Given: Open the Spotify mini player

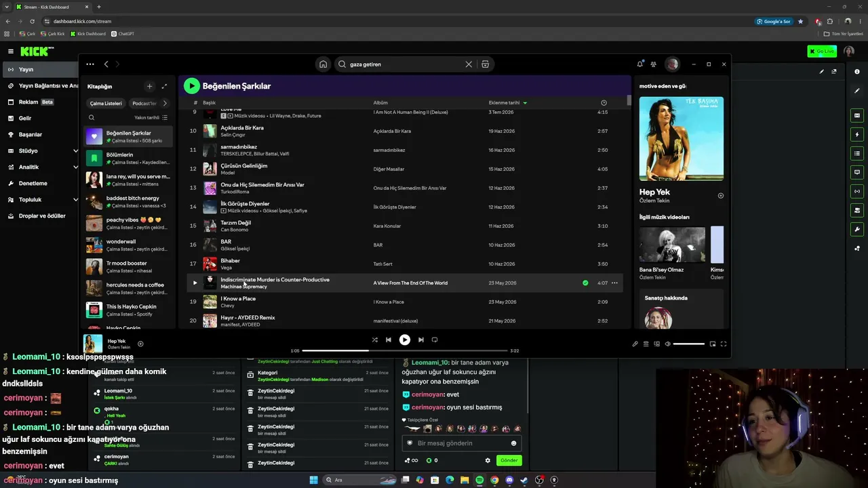Looking at the screenshot, I should pos(712,344).
